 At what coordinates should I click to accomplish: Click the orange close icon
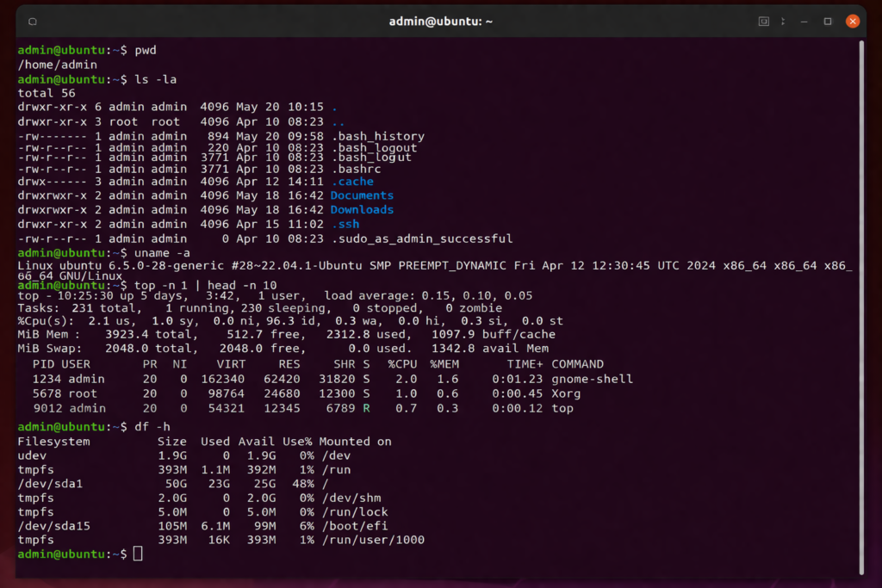pos(852,21)
